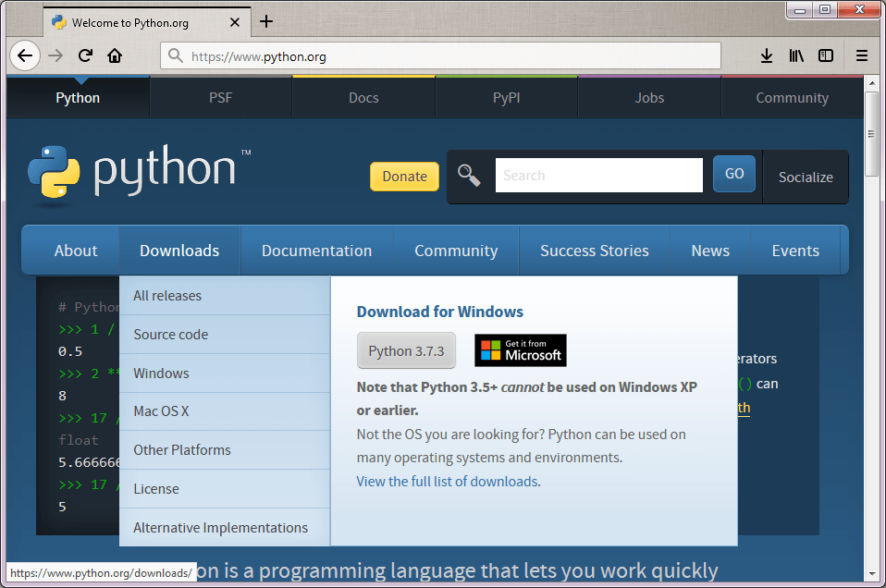Open the PSF top-bar tab

pos(221,98)
